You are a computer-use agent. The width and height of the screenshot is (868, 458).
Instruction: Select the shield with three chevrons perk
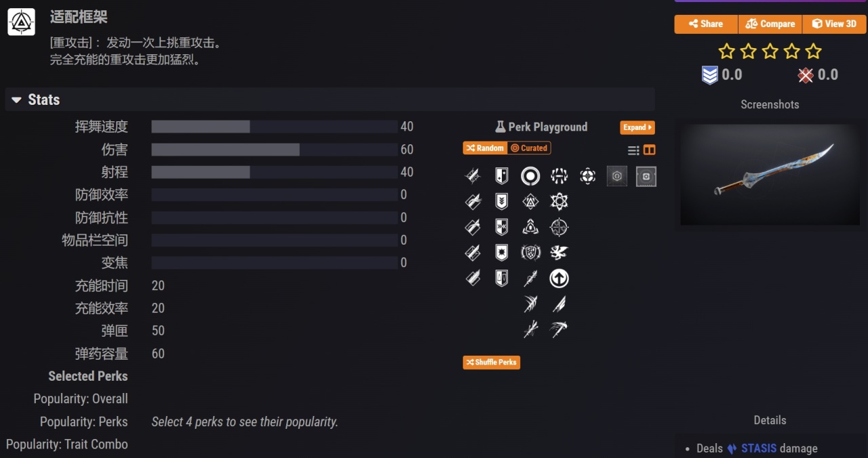click(502, 201)
